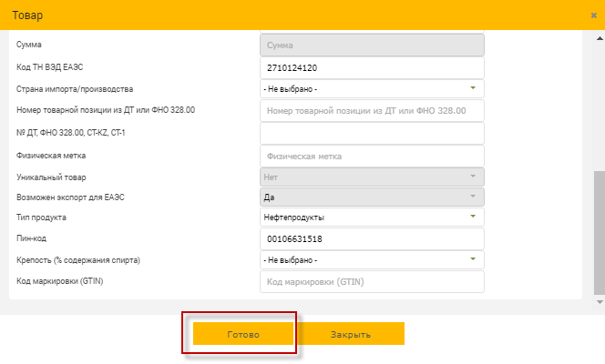Screen dimensions: 605x364
Task: Click the Номер товарной позиции input field
Action: coord(372,111)
